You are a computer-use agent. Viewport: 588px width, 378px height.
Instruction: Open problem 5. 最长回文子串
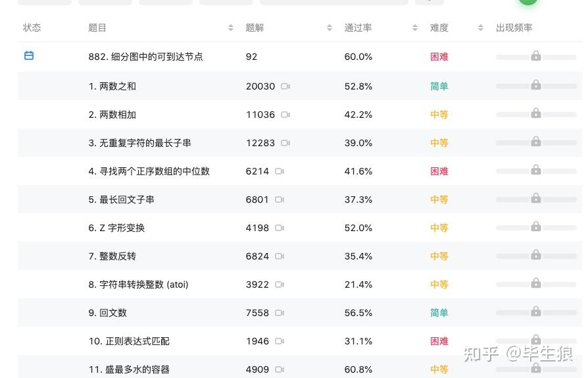(x=121, y=200)
